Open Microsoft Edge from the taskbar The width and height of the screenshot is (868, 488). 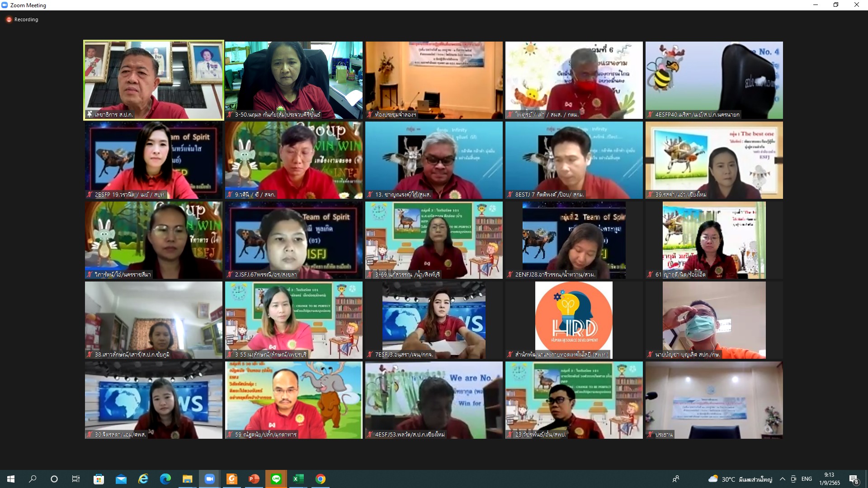coord(165,479)
